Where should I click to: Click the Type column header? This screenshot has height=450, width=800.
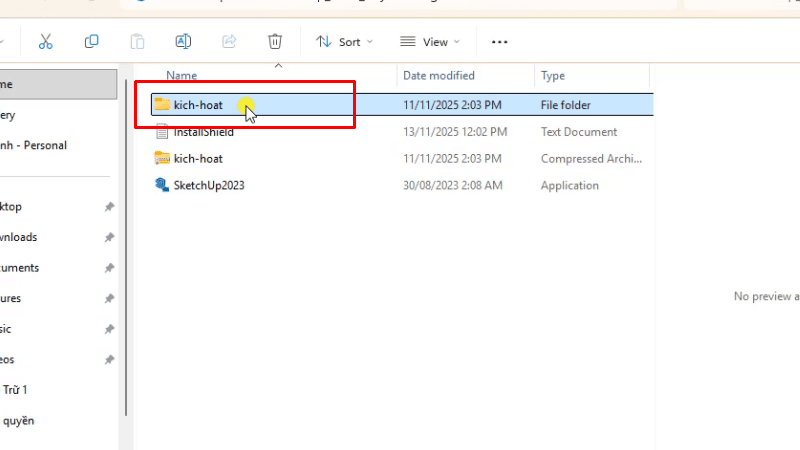(x=553, y=76)
